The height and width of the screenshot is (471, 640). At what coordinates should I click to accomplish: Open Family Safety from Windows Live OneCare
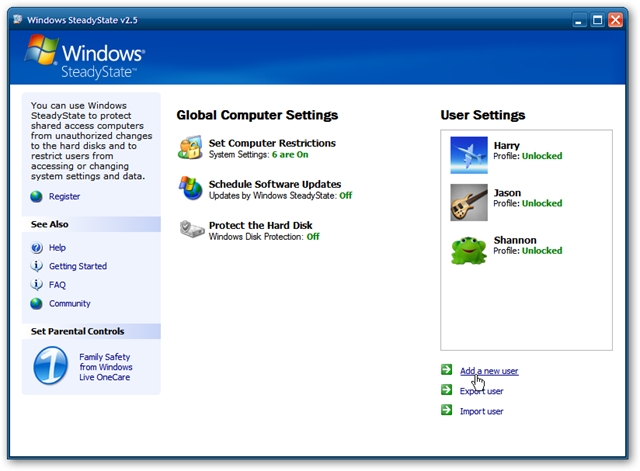click(105, 367)
